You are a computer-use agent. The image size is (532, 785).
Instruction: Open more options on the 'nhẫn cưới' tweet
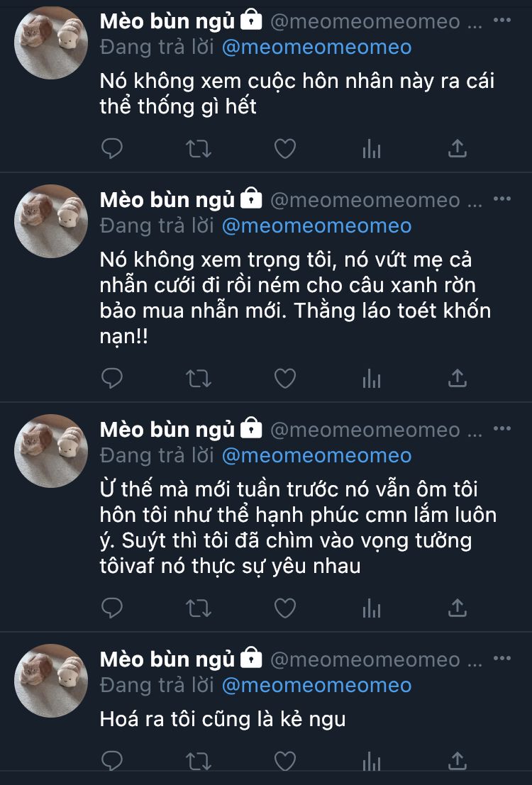pyautogui.click(x=502, y=199)
